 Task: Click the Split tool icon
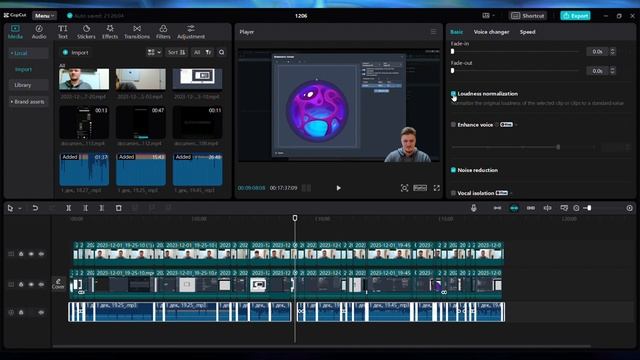[x=69, y=208]
